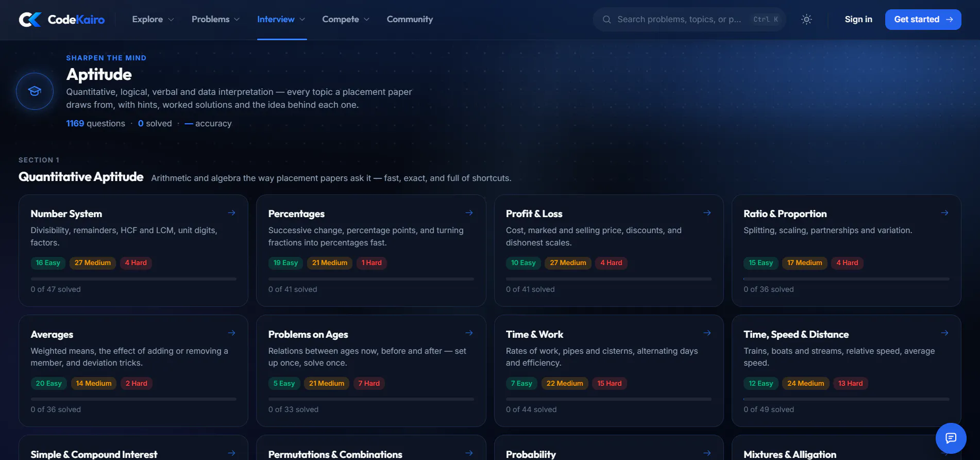
Task: Expand the Problems dropdown menu
Action: 215,20
